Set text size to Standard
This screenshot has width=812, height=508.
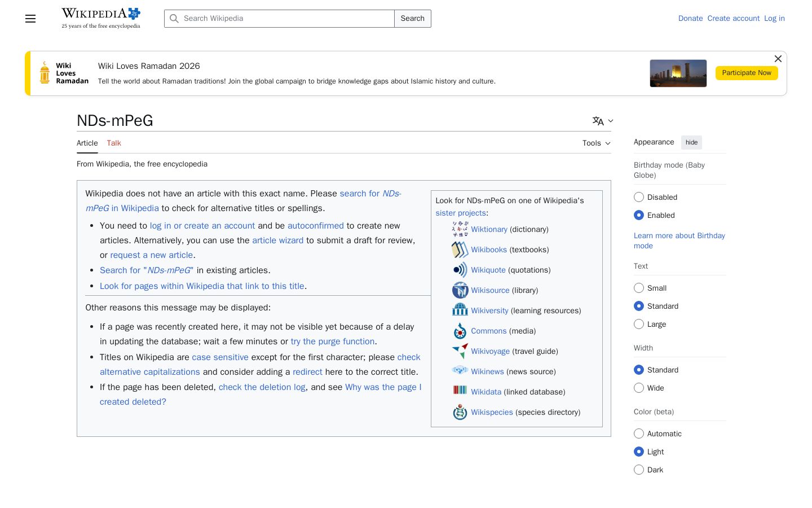pyautogui.click(x=639, y=306)
